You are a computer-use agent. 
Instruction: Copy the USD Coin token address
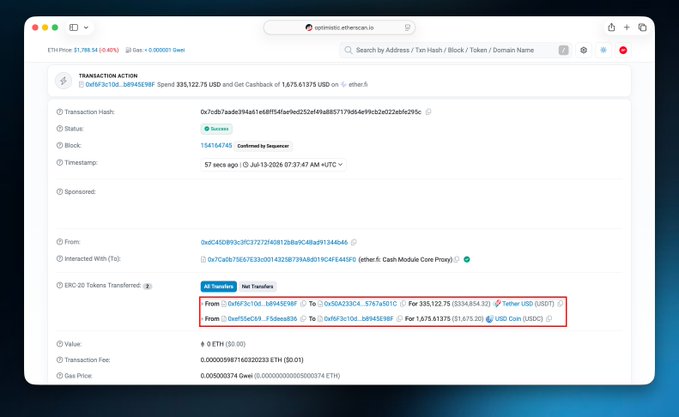coord(549,319)
